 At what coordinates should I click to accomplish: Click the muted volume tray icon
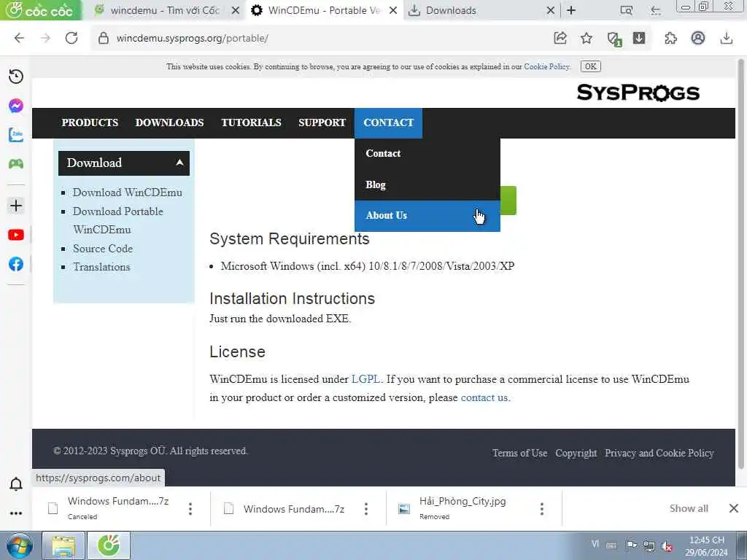[667, 545]
